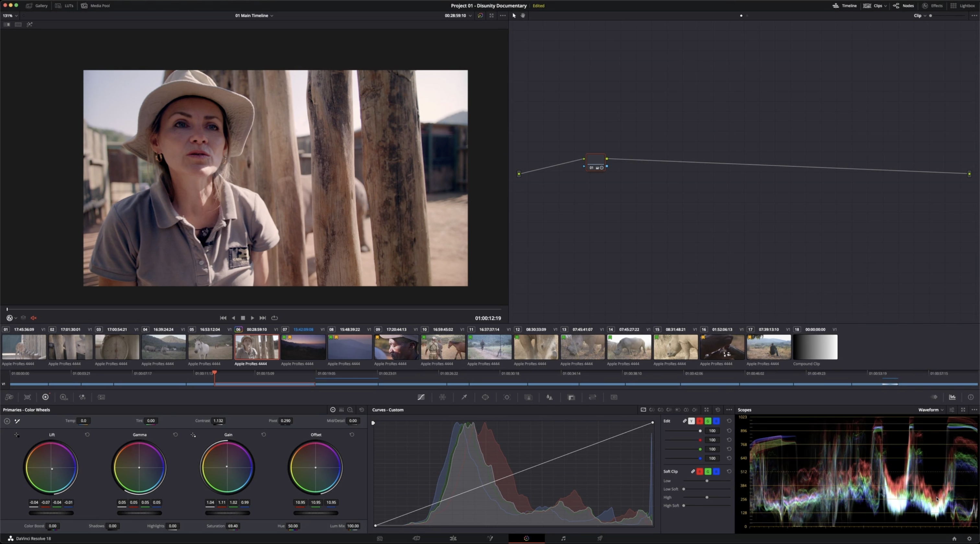Image resolution: width=980 pixels, height=544 pixels.
Task: Open the Blur palette
Action: pyautogui.click(x=549, y=397)
